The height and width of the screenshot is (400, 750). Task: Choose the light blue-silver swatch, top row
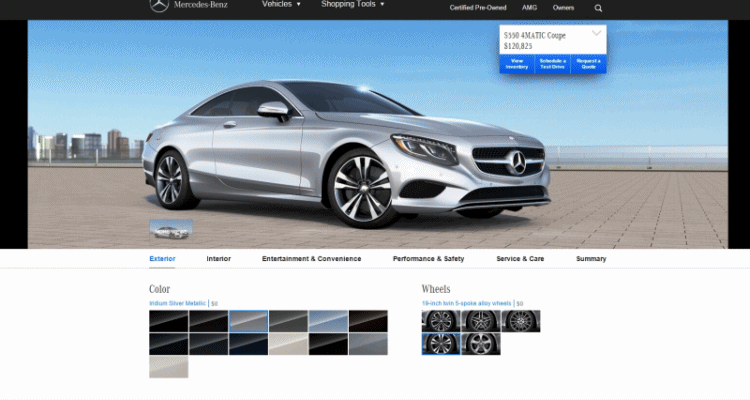328,321
